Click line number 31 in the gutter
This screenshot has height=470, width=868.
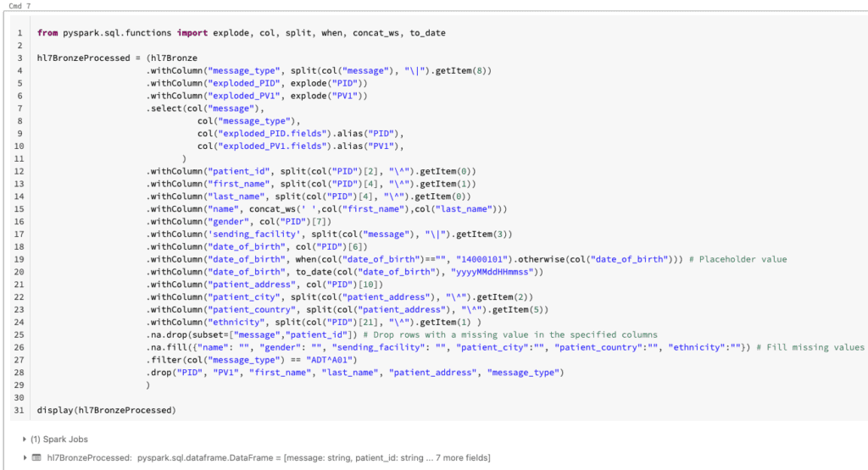[17, 410]
